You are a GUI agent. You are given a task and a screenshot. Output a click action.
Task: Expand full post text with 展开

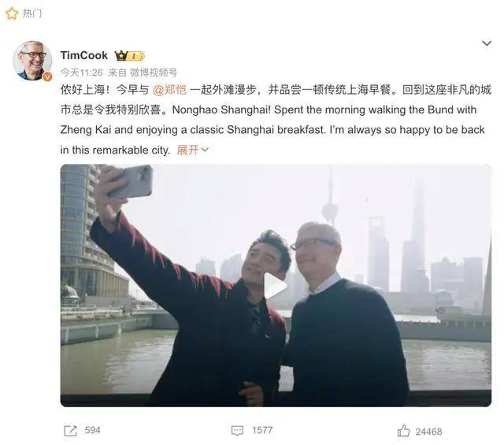pyautogui.click(x=192, y=150)
